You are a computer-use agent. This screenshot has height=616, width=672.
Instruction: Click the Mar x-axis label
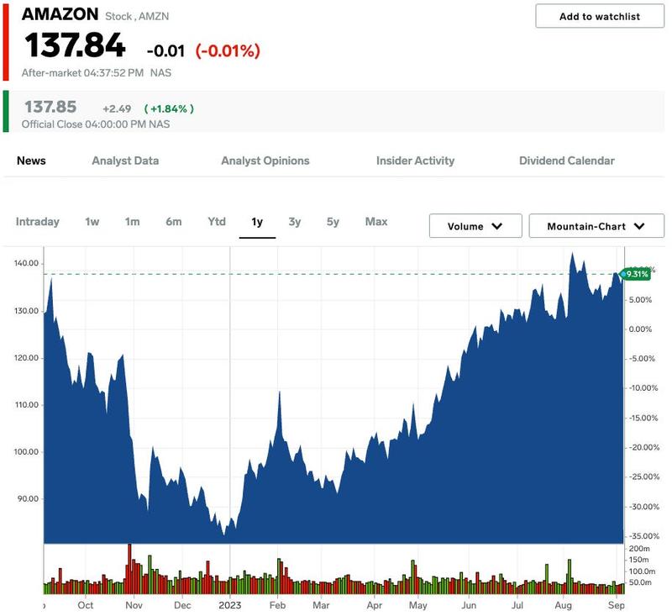(321, 605)
